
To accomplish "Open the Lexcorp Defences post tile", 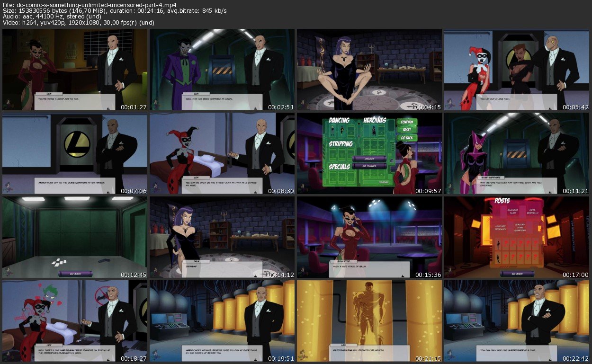I will tap(501, 228).
